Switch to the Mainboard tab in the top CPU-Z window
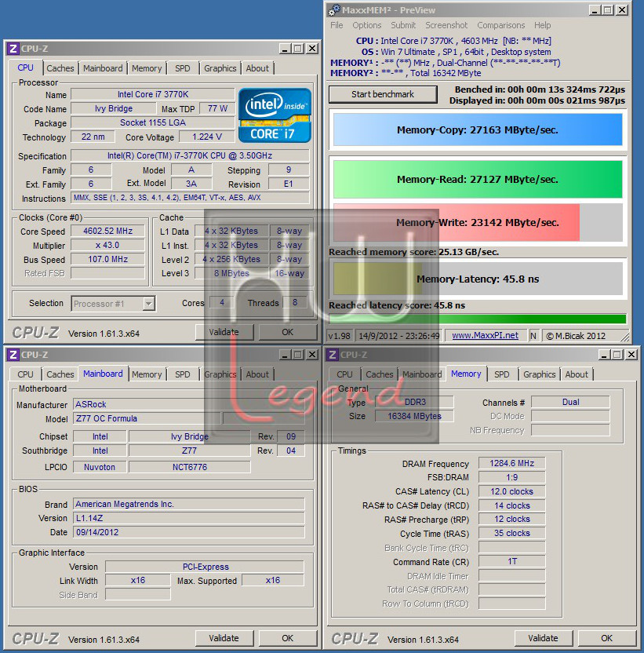This screenshot has width=644, height=653. [x=103, y=68]
